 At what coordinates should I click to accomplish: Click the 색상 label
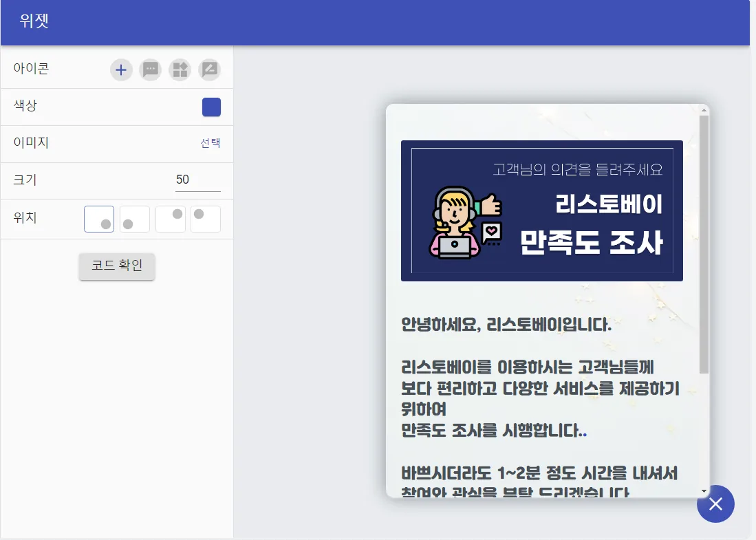[x=25, y=105]
